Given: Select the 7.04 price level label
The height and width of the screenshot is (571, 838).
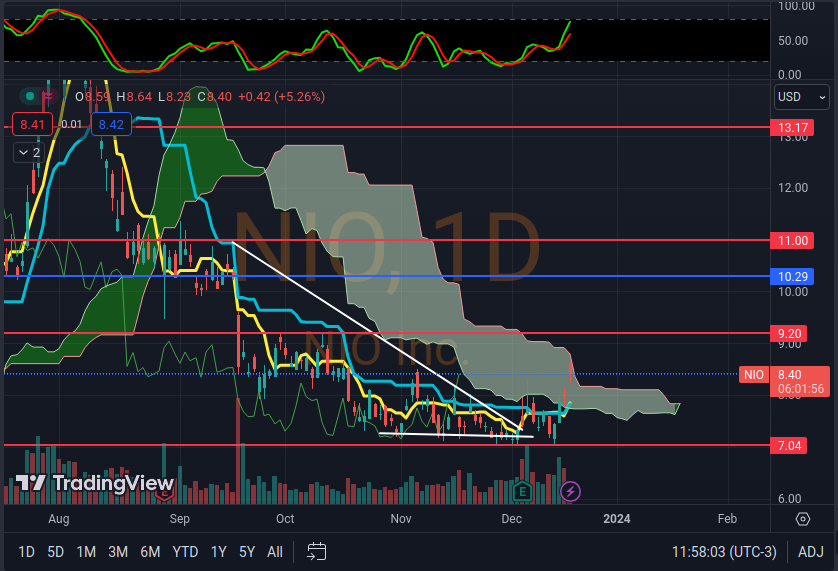Looking at the screenshot, I should coord(789,445).
